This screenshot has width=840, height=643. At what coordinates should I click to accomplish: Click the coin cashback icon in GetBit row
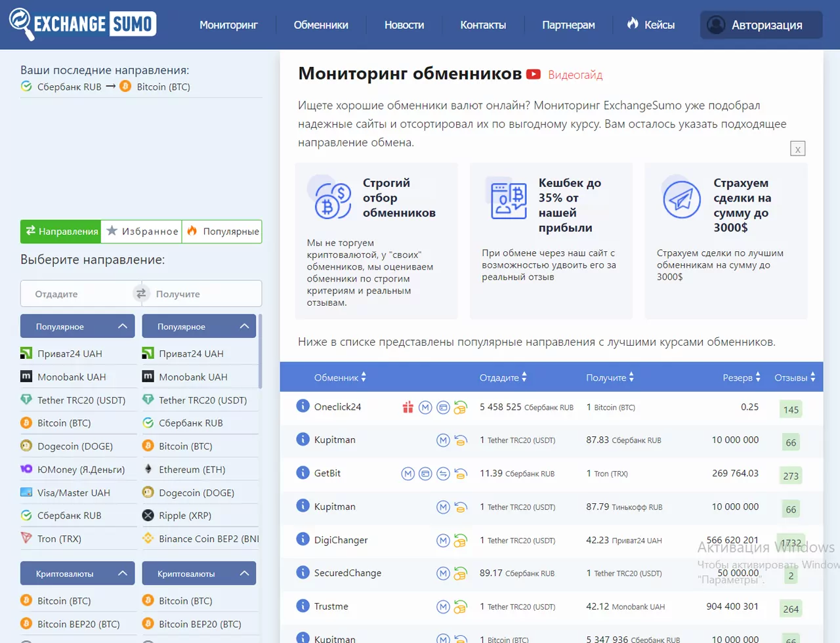click(460, 474)
